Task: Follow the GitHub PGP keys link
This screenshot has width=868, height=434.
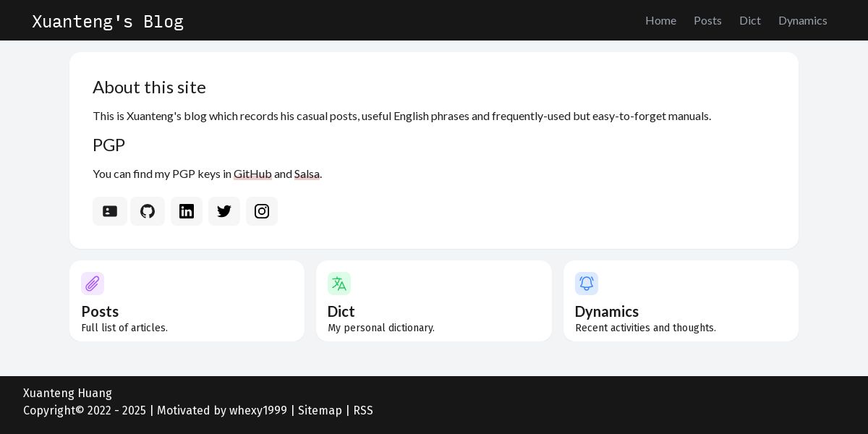Action: (x=252, y=174)
